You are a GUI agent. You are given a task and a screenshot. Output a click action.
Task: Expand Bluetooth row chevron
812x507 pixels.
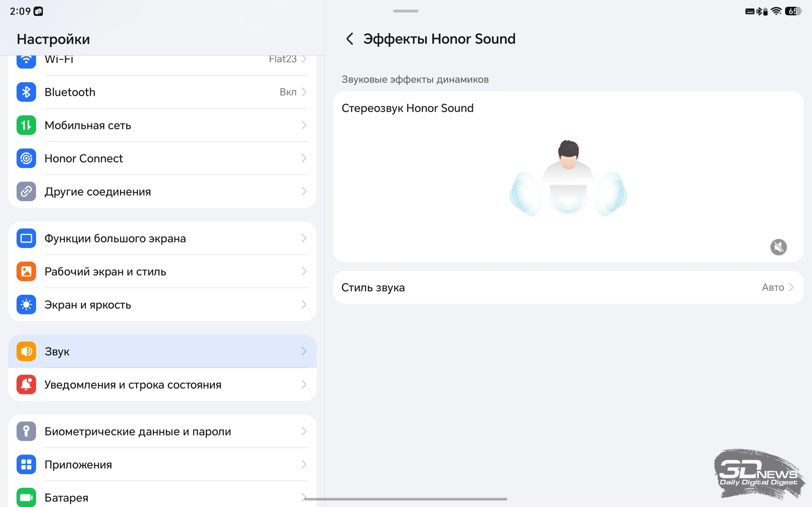pyautogui.click(x=304, y=92)
